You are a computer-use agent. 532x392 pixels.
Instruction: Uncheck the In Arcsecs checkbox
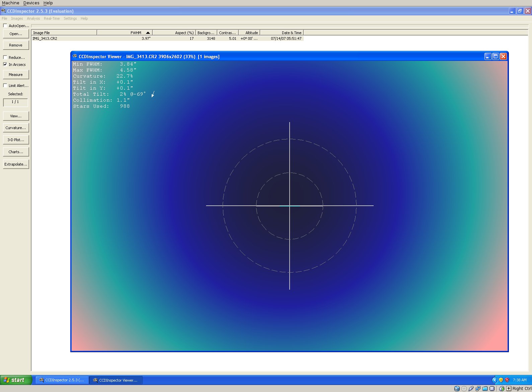[x=5, y=64]
